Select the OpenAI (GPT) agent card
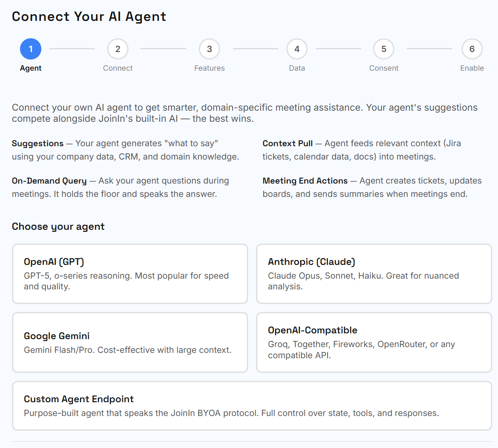The width and height of the screenshot is (498, 448). click(x=130, y=274)
